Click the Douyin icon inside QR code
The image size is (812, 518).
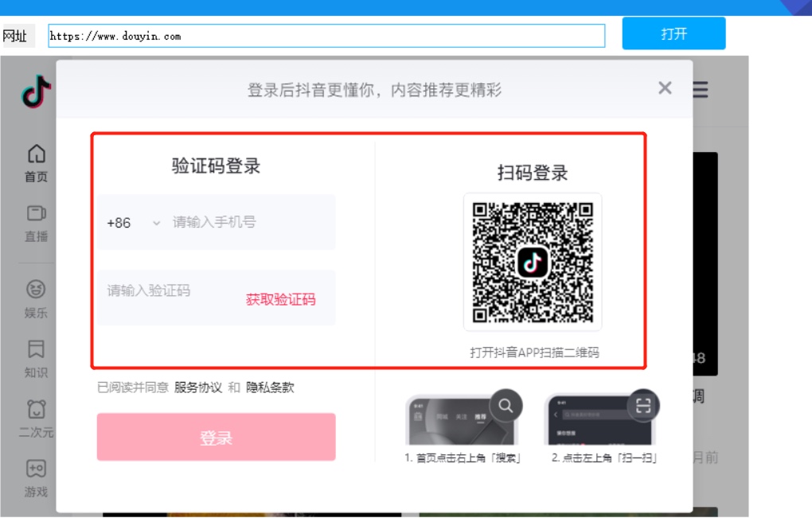pos(533,263)
